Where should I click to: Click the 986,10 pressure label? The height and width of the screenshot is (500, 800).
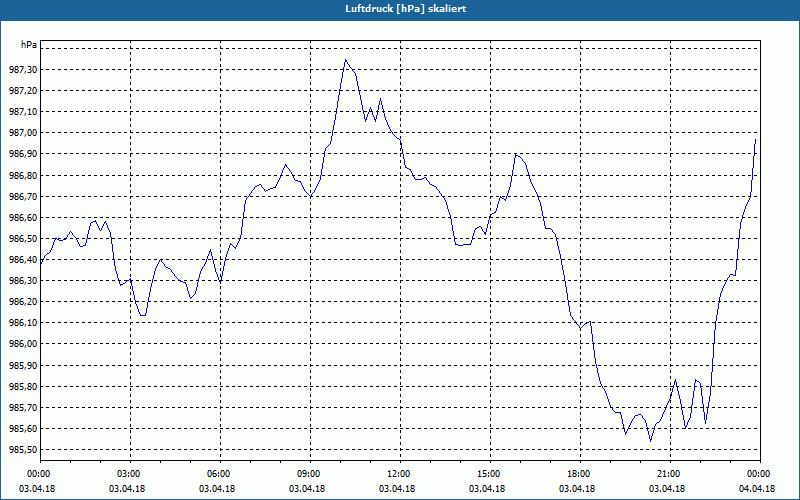(x=23, y=322)
